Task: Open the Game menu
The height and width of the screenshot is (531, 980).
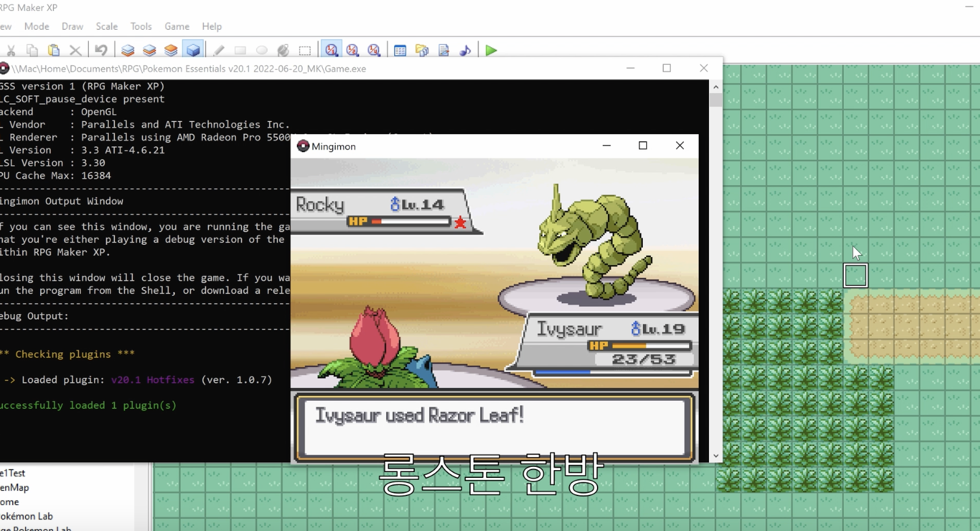Action: [177, 27]
